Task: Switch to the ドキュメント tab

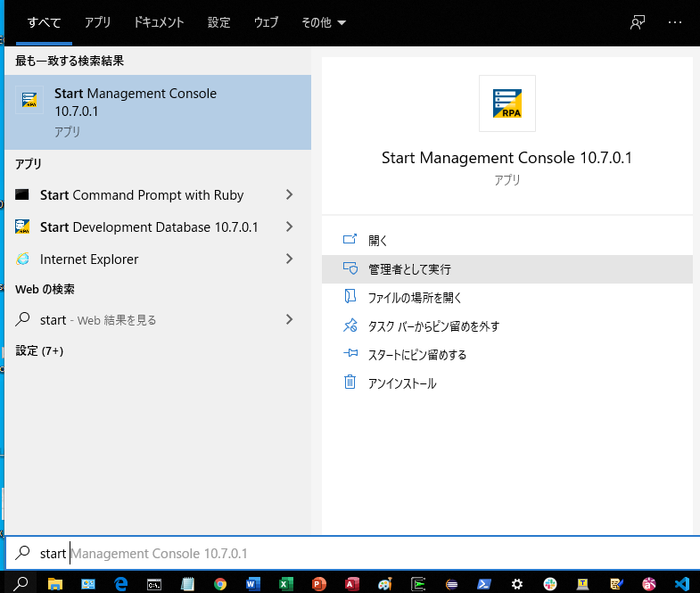Action: coord(159,22)
